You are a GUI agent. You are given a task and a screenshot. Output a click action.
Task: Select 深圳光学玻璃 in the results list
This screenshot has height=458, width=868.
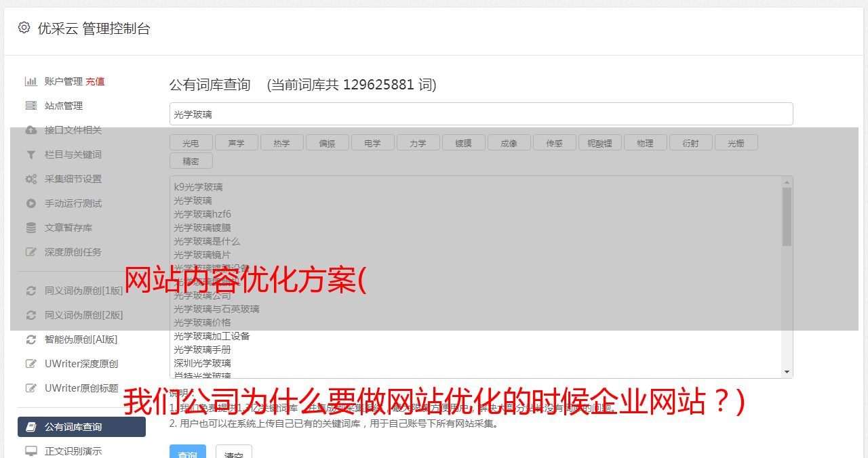coord(202,363)
